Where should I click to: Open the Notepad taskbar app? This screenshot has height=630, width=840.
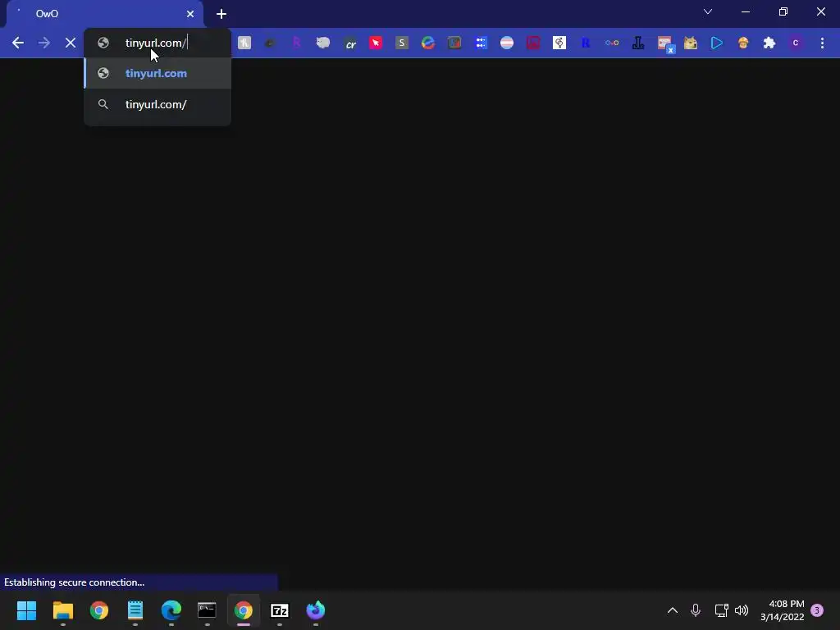(x=135, y=610)
